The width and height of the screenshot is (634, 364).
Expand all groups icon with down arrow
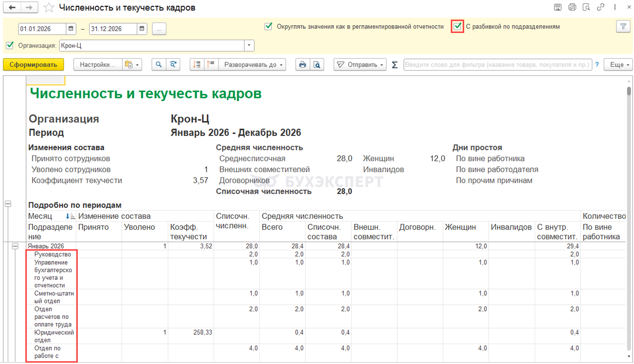tap(197, 65)
